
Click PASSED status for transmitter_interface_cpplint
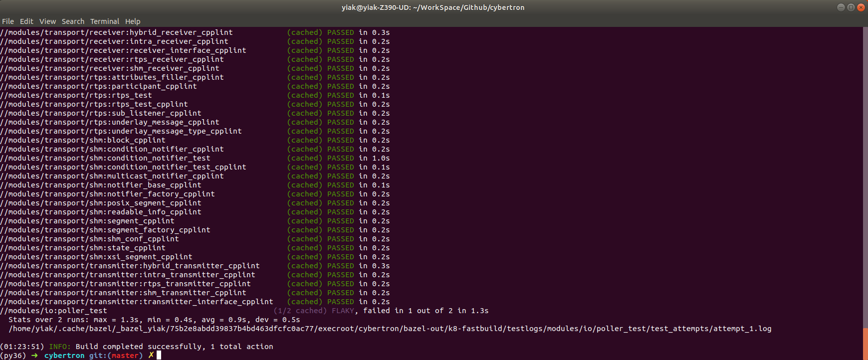coord(341,302)
